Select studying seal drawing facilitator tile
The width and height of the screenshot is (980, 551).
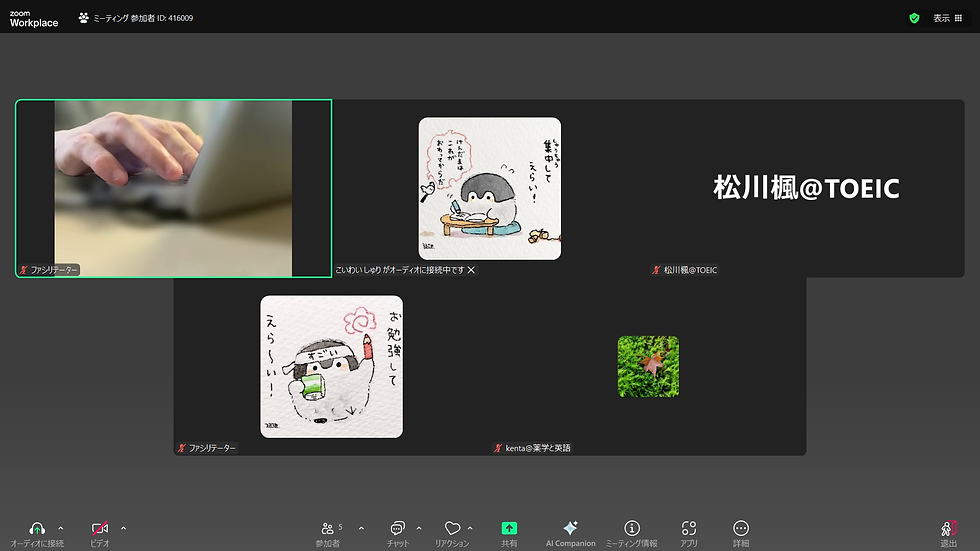331,367
